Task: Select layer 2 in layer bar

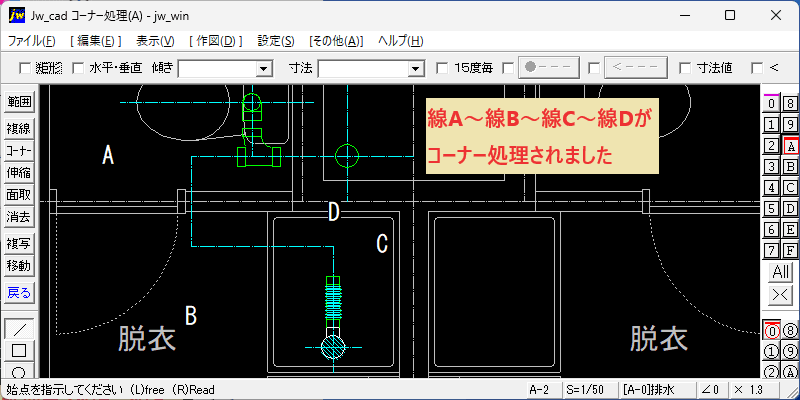Action: (x=771, y=146)
